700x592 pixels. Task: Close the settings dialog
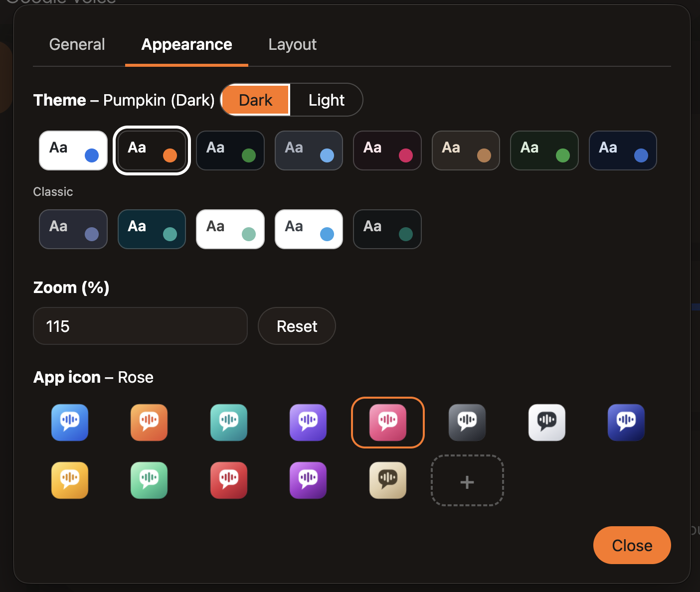[x=632, y=545]
